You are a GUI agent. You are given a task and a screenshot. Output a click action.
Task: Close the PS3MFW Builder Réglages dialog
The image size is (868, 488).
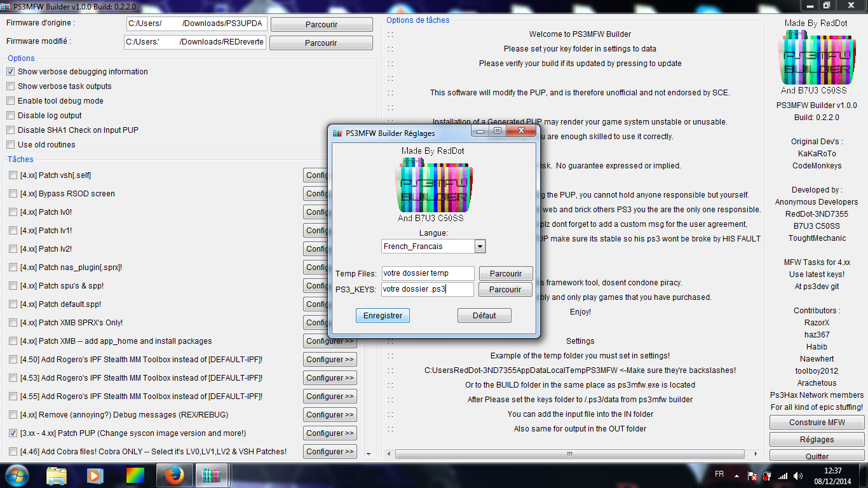[521, 131]
